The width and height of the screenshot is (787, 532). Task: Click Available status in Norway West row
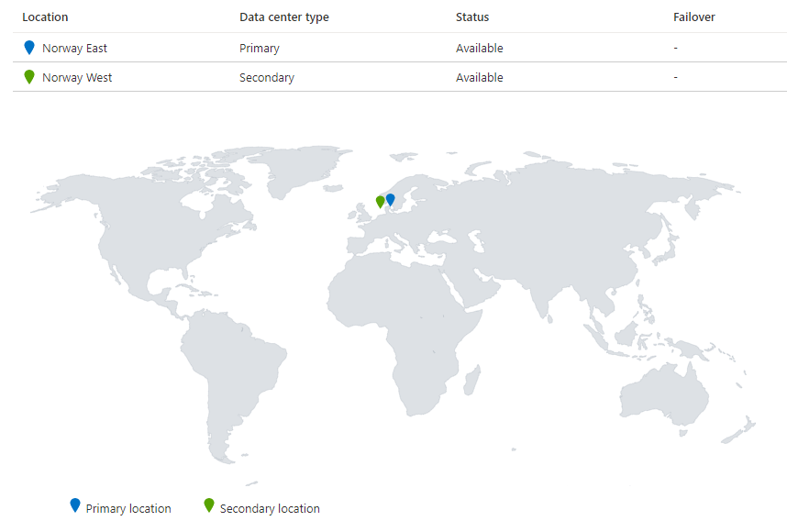click(x=480, y=78)
